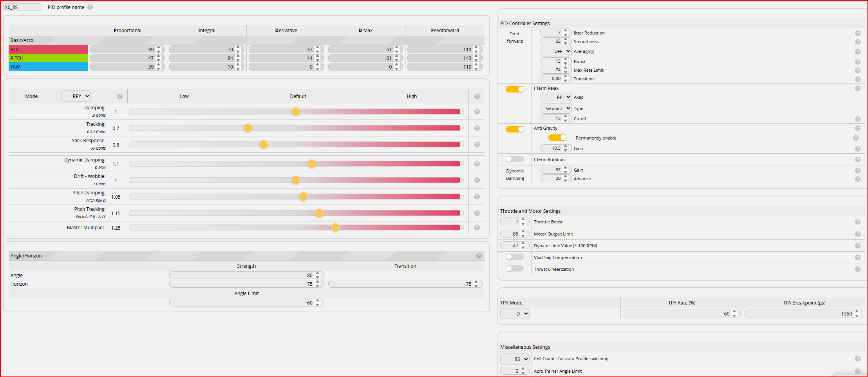Click the Feedforward column header

pos(445,31)
